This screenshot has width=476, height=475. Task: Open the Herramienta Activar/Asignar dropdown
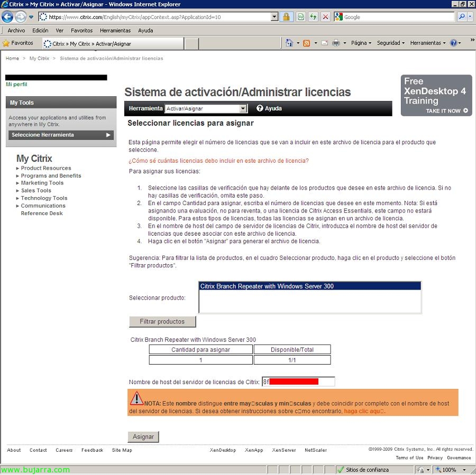(206, 108)
